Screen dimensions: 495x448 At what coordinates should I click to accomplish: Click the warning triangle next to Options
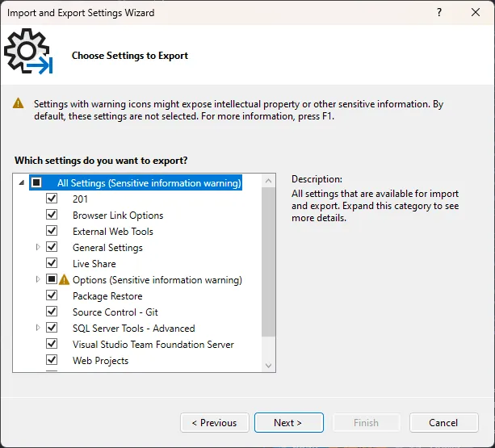pos(64,279)
